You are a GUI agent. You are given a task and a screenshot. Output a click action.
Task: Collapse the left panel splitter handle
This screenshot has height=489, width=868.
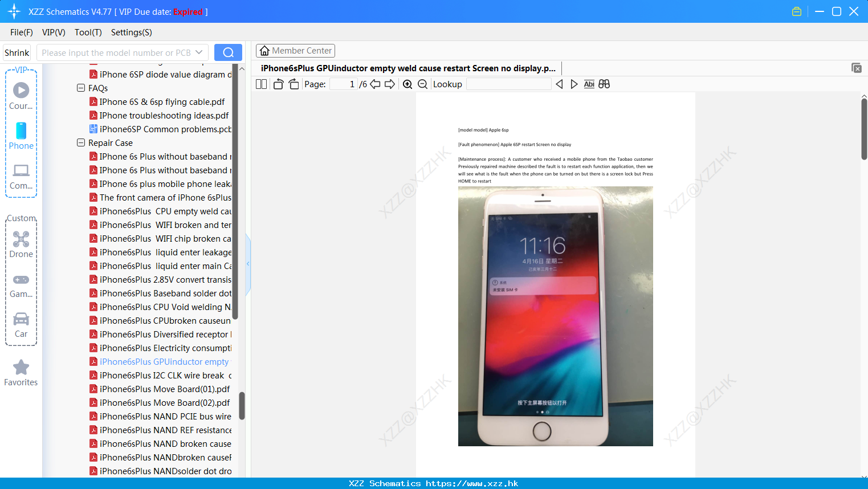pos(248,264)
